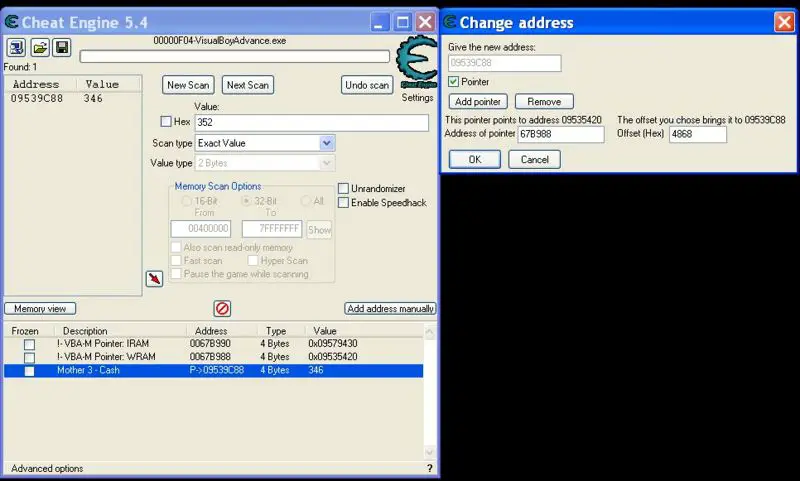Click pointer address P->09539C88
The image size is (800, 481).
pos(217,370)
